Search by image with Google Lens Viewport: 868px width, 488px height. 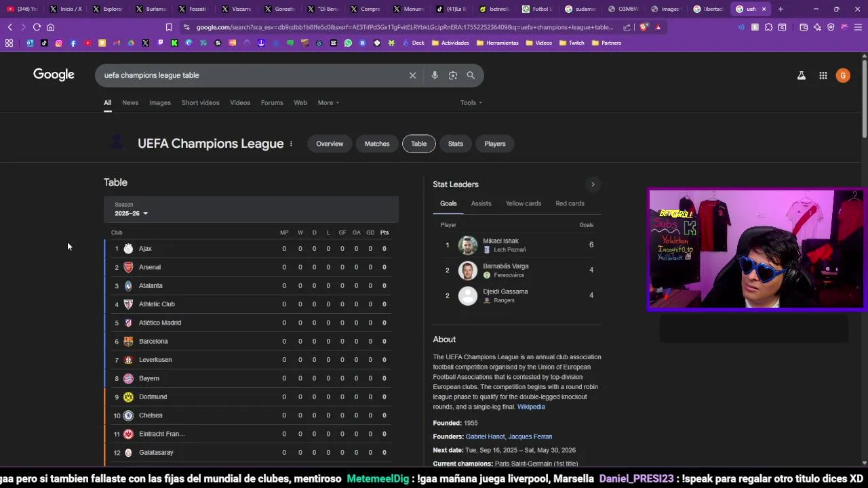click(x=453, y=75)
